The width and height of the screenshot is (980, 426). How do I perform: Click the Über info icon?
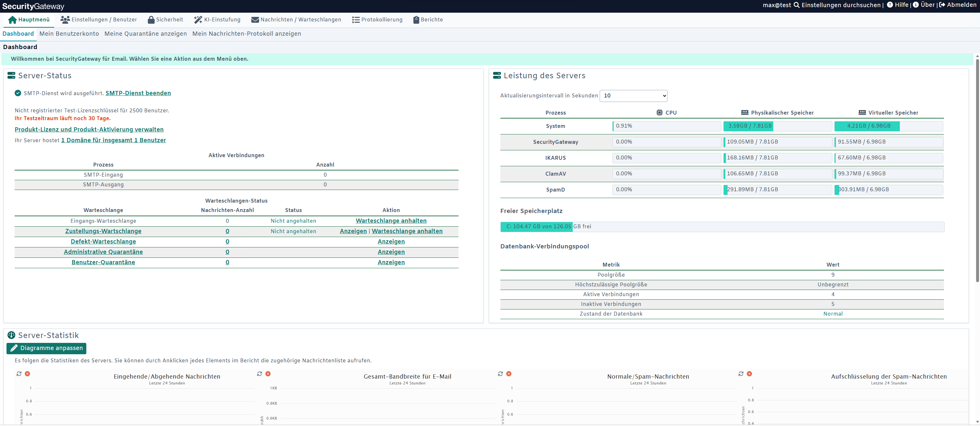tap(916, 5)
